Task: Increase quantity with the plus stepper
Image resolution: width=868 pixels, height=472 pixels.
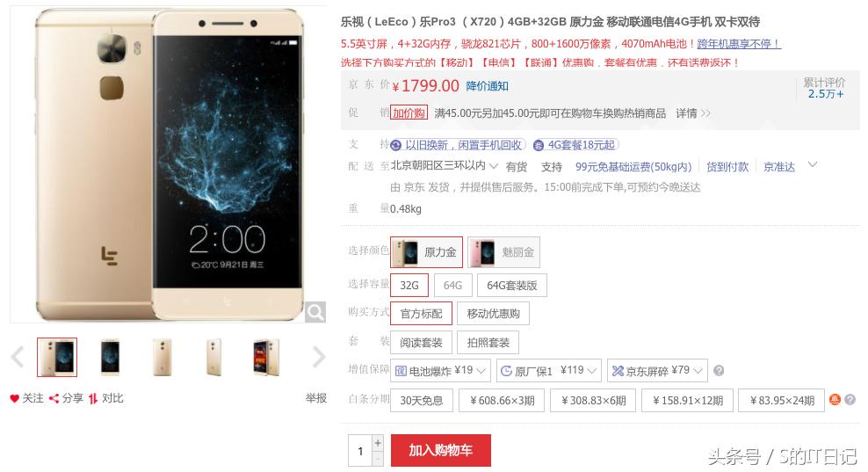Action: point(378,443)
